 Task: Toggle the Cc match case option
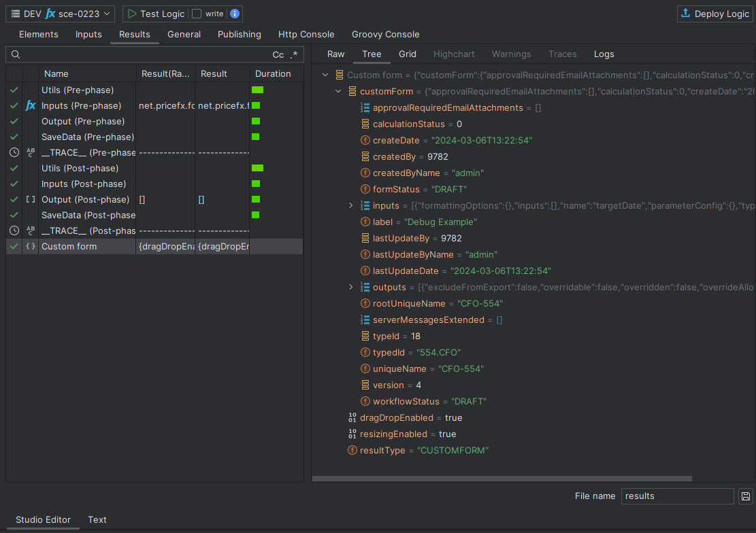(278, 54)
